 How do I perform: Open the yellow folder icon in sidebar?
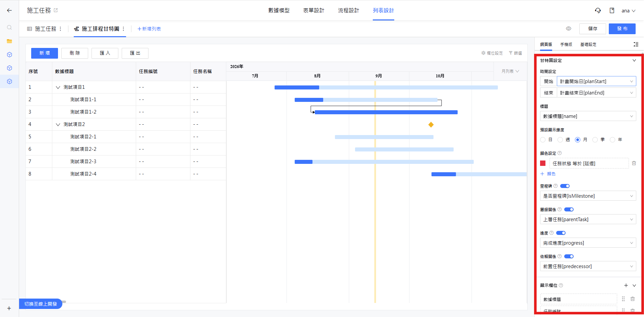tap(9, 41)
